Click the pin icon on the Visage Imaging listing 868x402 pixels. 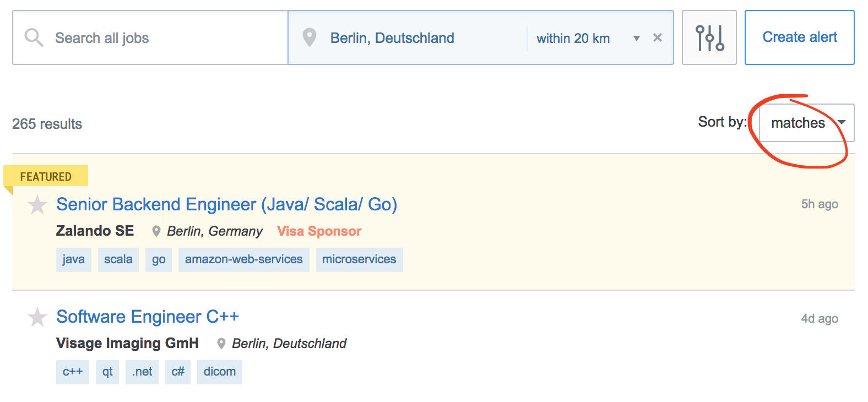click(x=221, y=343)
